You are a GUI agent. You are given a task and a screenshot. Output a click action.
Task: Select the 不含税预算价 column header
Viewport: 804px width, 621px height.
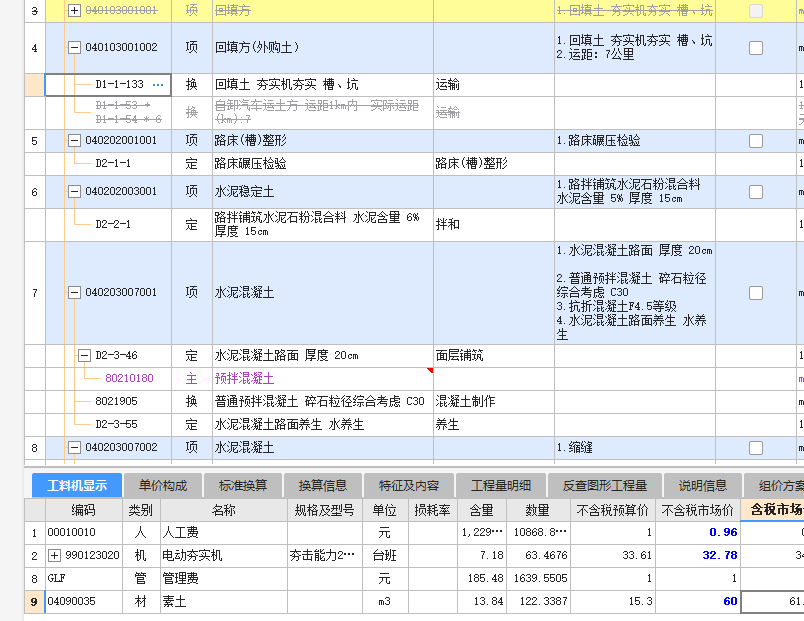(x=613, y=510)
